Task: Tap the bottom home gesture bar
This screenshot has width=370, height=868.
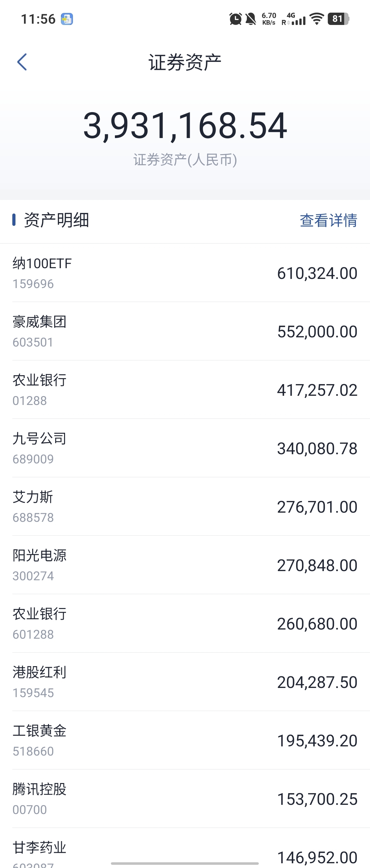Action: pyautogui.click(x=185, y=863)
